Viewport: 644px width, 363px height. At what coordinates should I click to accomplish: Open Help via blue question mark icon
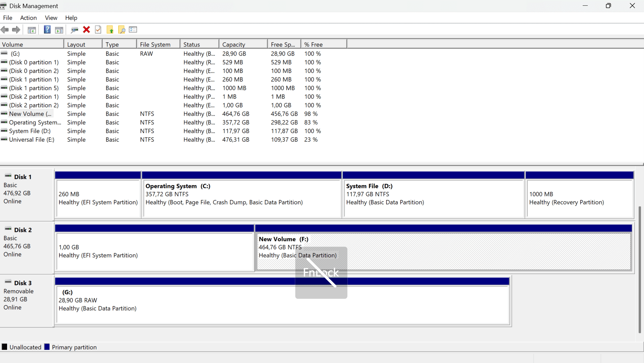[x=47, y=30]
